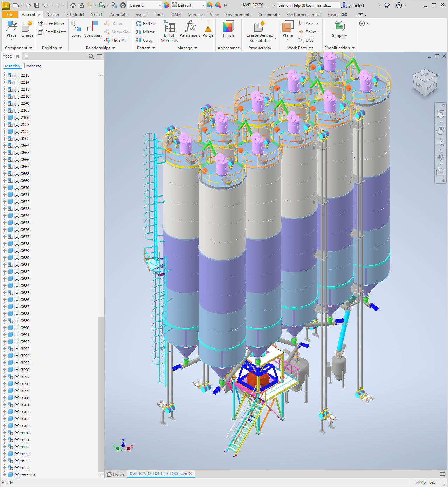Select the Pan tool in navigation bar
Image resolution: width=448 pixels, height=487 pixels.
[440, 130]
